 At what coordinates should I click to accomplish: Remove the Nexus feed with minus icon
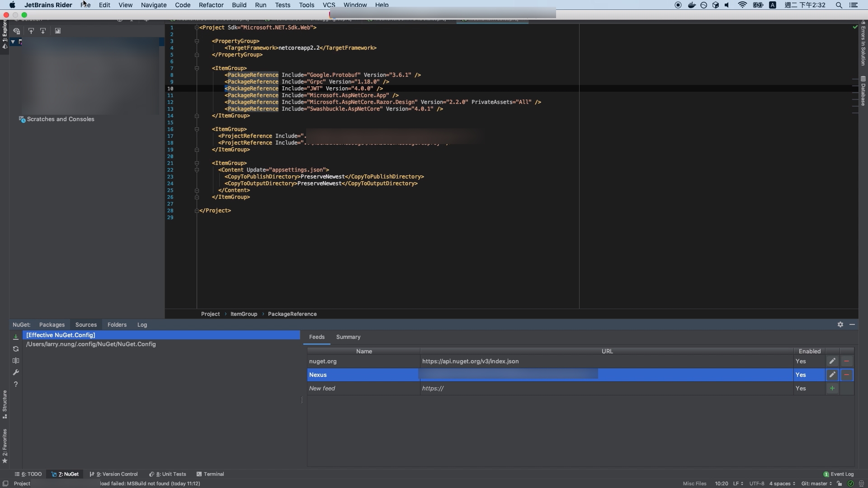point(847,375)
